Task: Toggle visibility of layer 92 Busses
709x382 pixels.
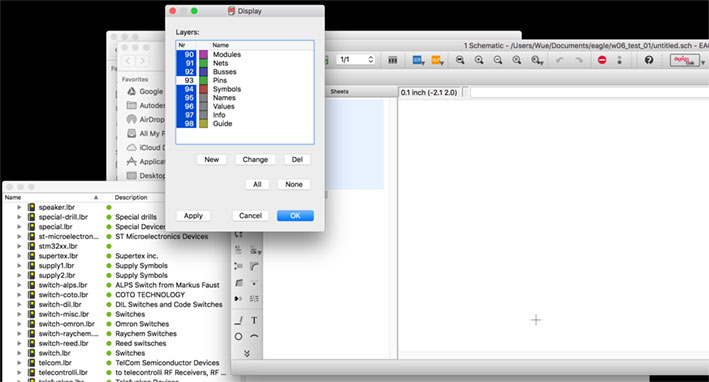Action: tap(186, 72)
